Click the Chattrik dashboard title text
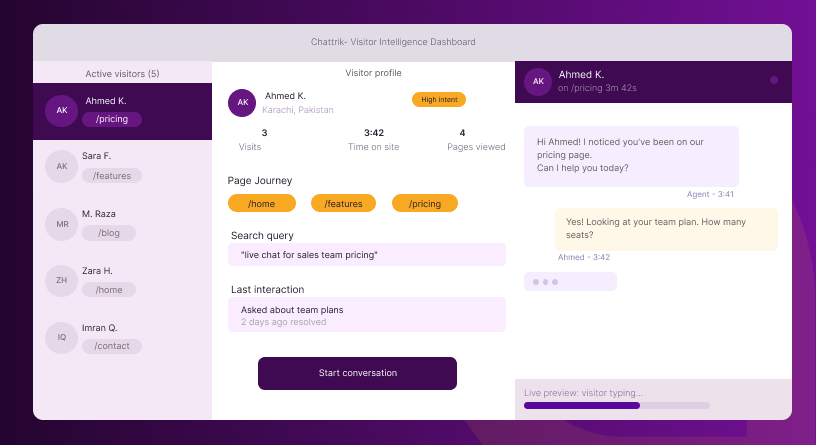This screenshot has height=445, width=816. pos(393,42)
